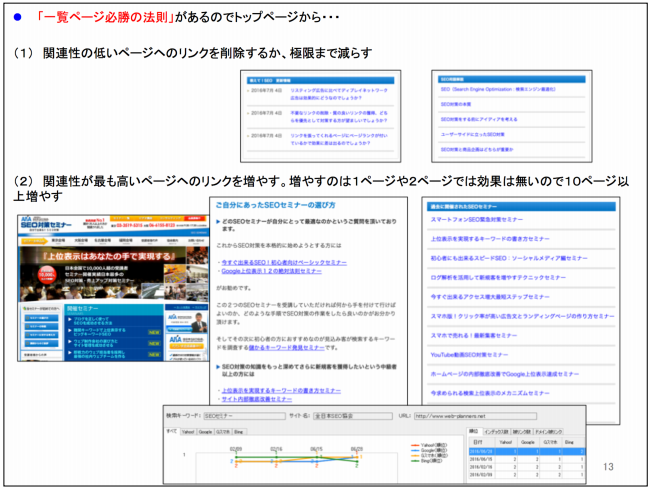
Task: Click the red 10,000 badge on banner
Action: tap(46, 275)
